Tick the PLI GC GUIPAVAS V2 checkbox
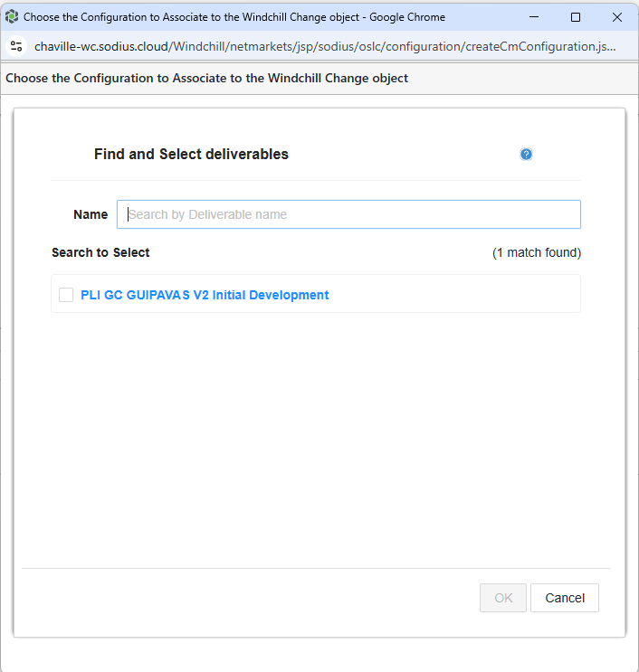Image resolution: width=639 pixels, height=672 pixels. [x=66, y=295]
